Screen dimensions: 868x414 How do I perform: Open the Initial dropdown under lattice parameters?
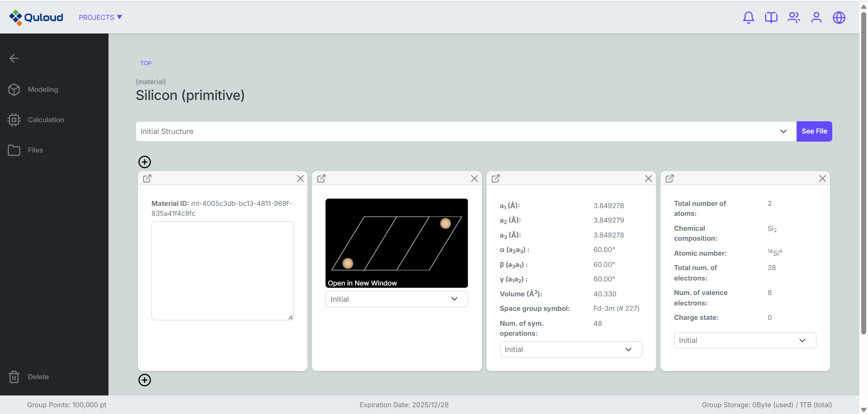pos(571,349)
